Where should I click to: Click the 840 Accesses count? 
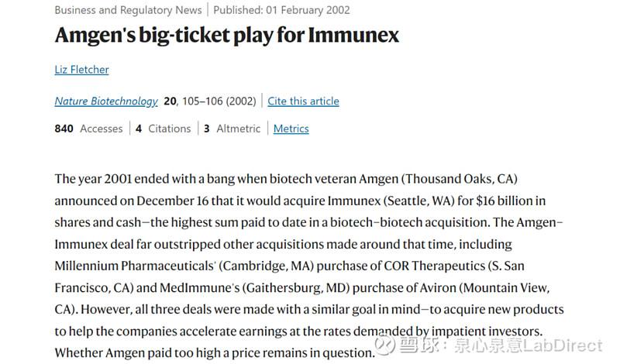[88, 129]
